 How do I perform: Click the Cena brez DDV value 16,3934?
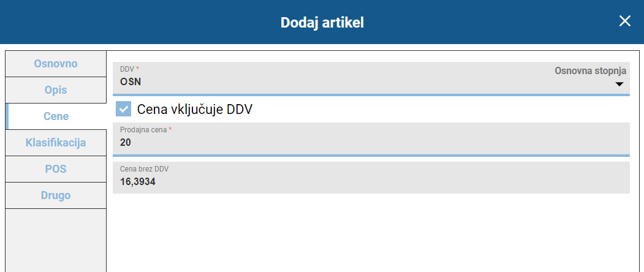pyautogui.click(x=138, y=181)
